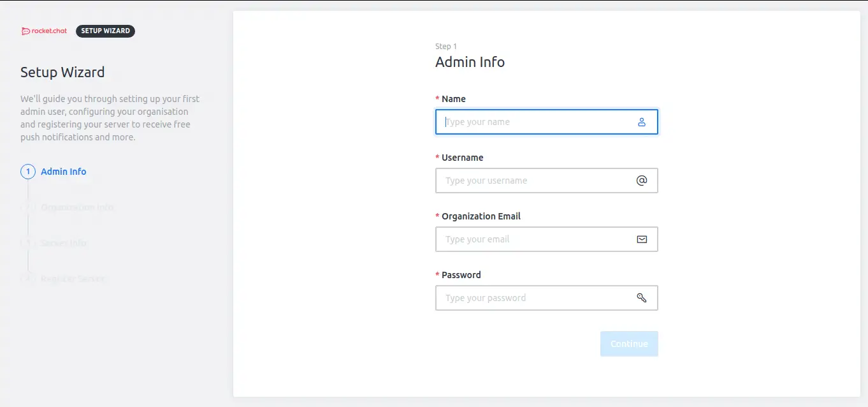Open the Server Info step
This screenshot has height=407, width=868.
64,242
